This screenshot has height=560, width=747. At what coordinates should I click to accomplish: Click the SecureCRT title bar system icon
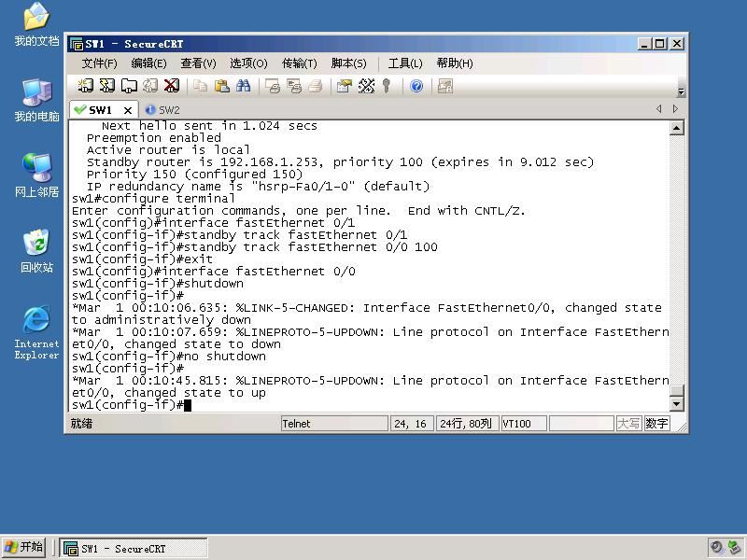(x=77, y=44)
